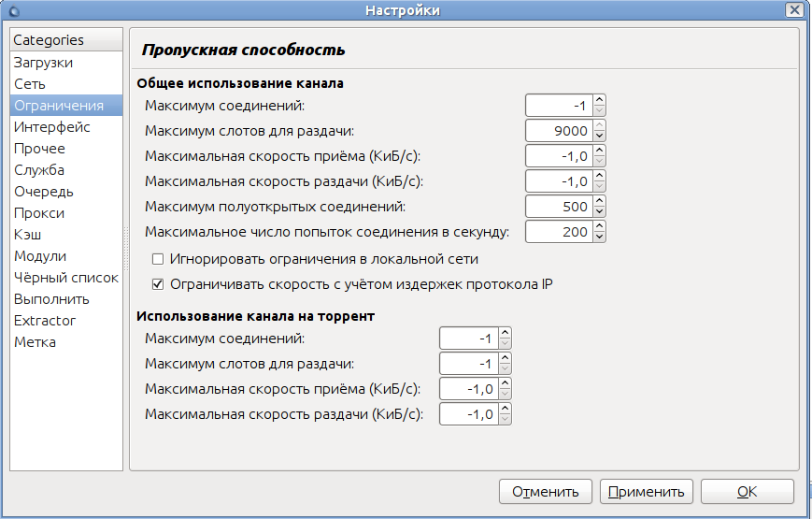Decrease Максимум полуоткрытых соединений value
812x519 pixels.
(x=599, y=212)
